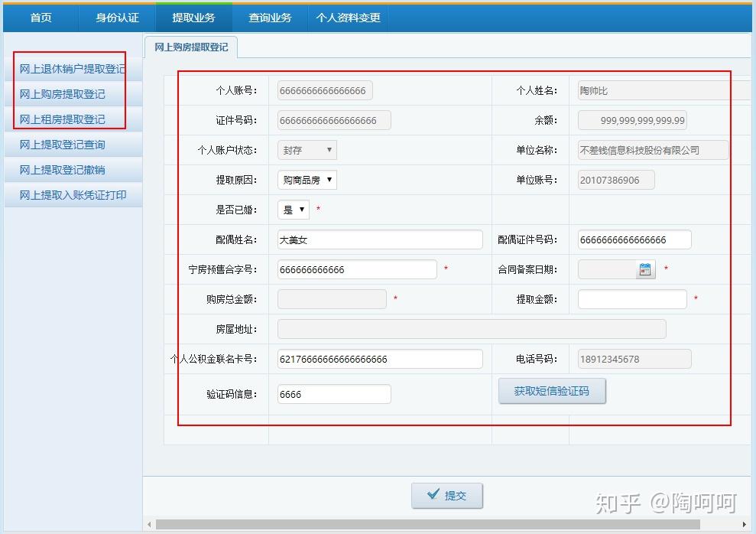Click the 电话号码 field showing 18912345678
Screen dimensions: 756x534
634,359
